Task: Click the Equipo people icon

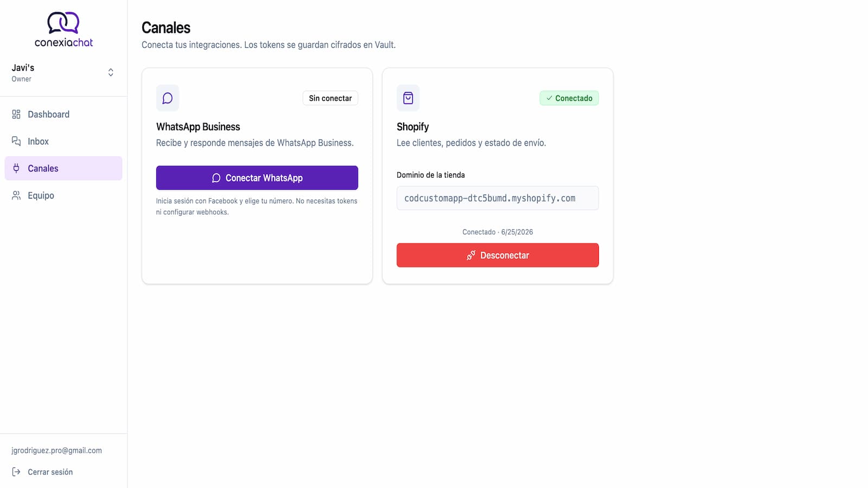Action: tap(16, 195)
